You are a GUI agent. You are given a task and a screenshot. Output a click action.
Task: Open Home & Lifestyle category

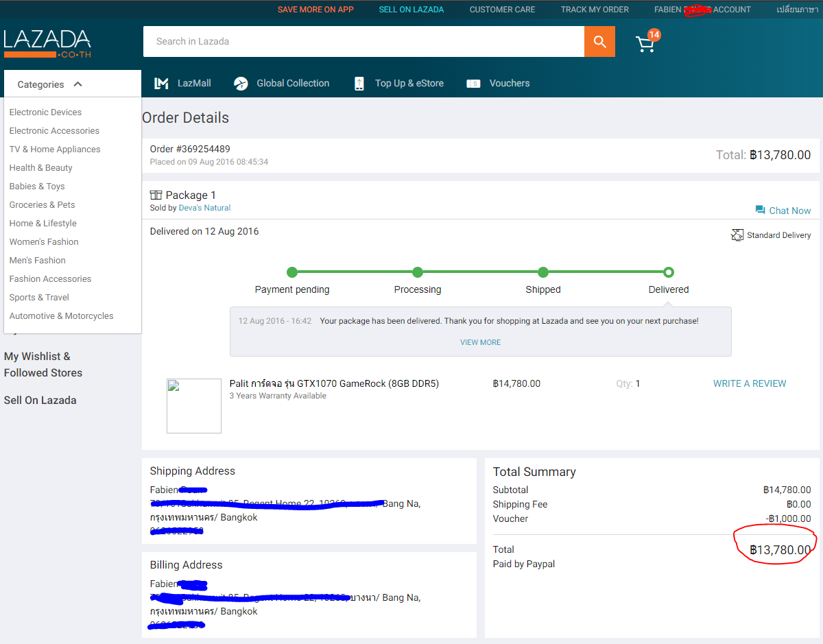43,224
